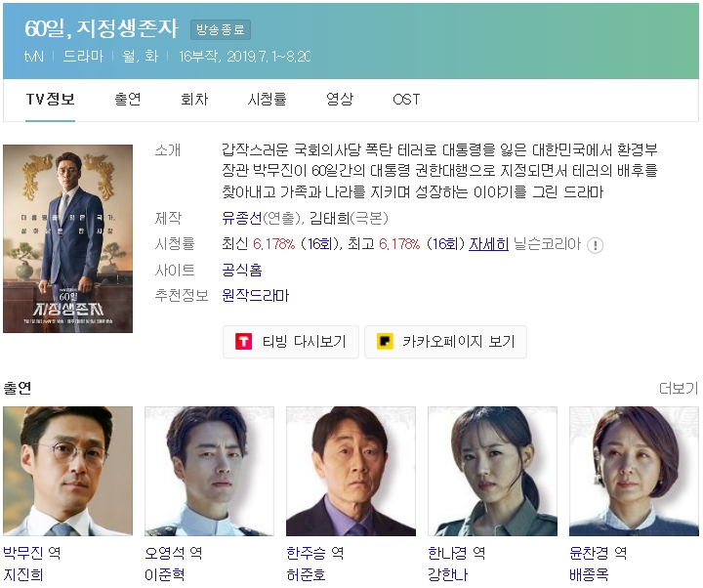Click the red TVING logo icon
Image resolution: width=703 pixels, height=588 pixels.
[x=243, y=341]
